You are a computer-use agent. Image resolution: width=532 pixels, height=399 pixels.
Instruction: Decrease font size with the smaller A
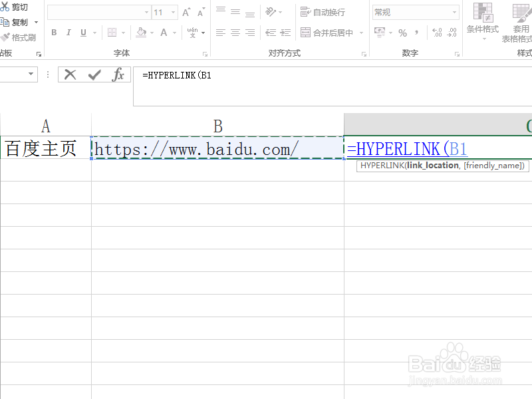(201, 12)
